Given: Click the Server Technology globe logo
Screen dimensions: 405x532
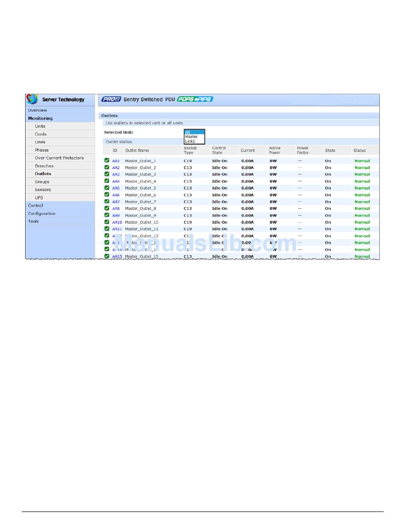Looking at the screenshot, I should (x=32, y=99).
